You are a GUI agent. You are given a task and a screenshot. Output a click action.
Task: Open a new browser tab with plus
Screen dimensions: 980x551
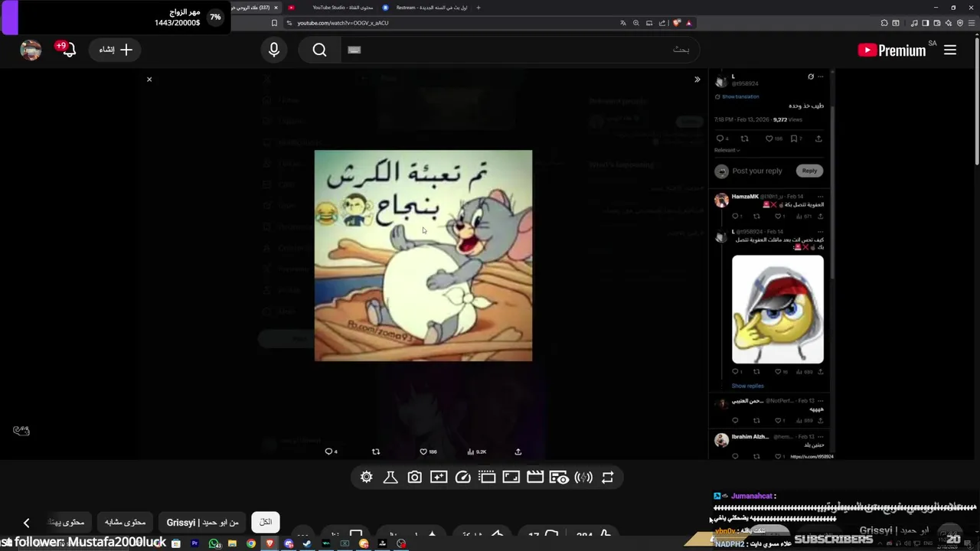[479, 8]
